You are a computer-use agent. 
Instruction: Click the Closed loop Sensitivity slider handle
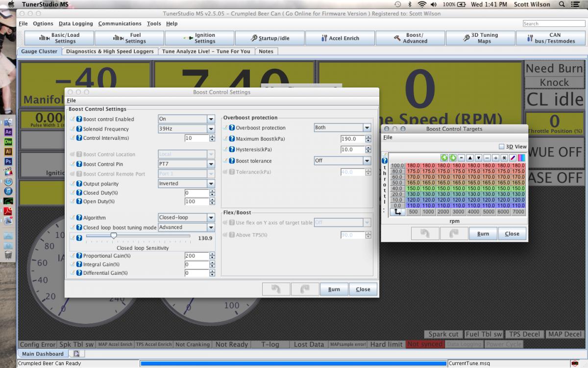114,236
